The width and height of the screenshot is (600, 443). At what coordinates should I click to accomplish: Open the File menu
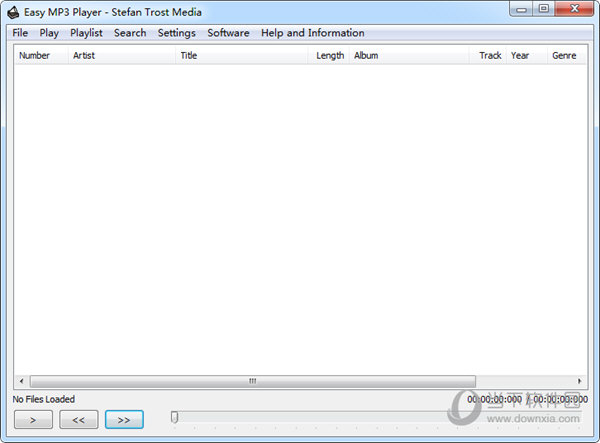click(20, 33)
